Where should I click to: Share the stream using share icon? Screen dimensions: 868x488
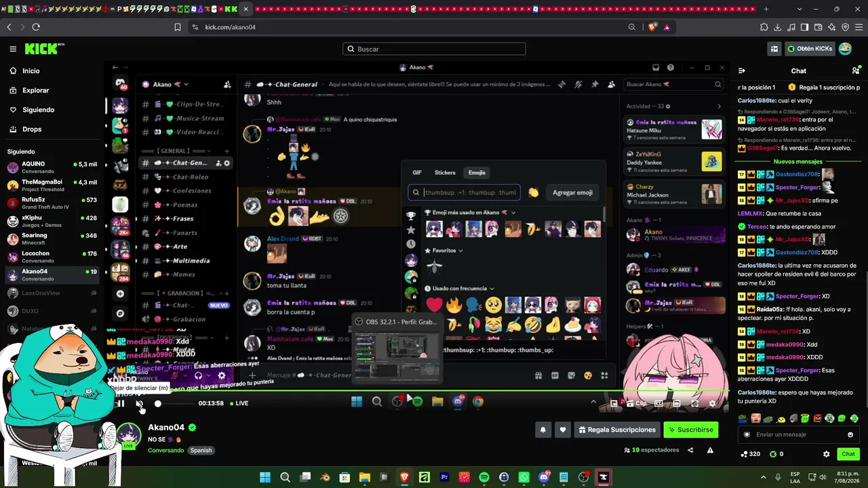click(690, 450)
